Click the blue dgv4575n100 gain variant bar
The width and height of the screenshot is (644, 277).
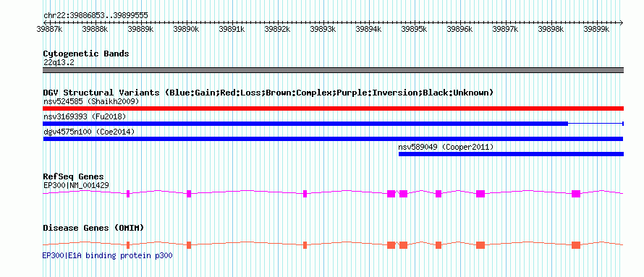coord(333,139)
